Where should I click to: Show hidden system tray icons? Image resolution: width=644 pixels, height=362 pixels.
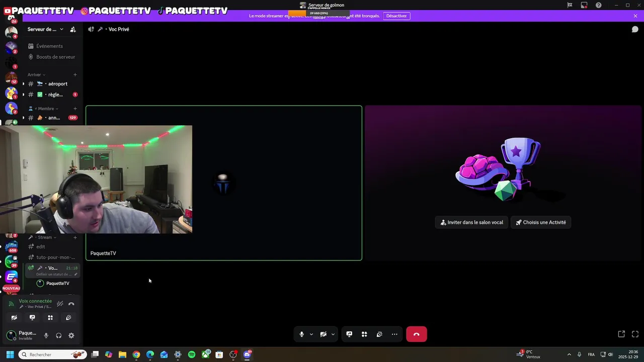coord(569,354)
